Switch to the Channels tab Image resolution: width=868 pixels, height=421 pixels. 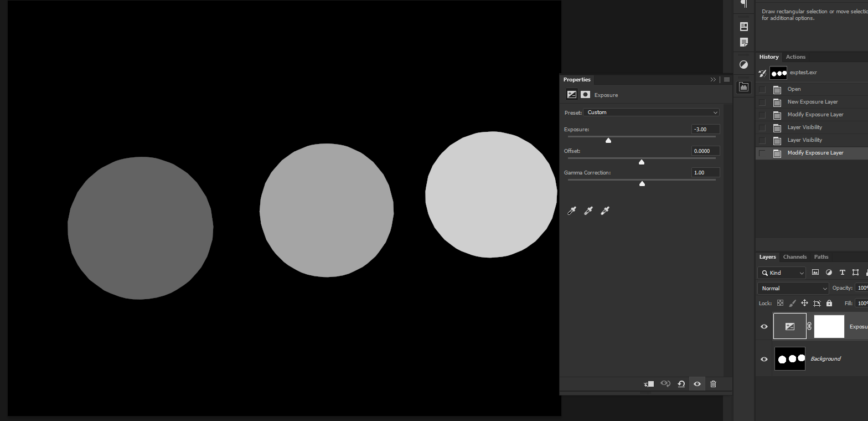(795, 257)
